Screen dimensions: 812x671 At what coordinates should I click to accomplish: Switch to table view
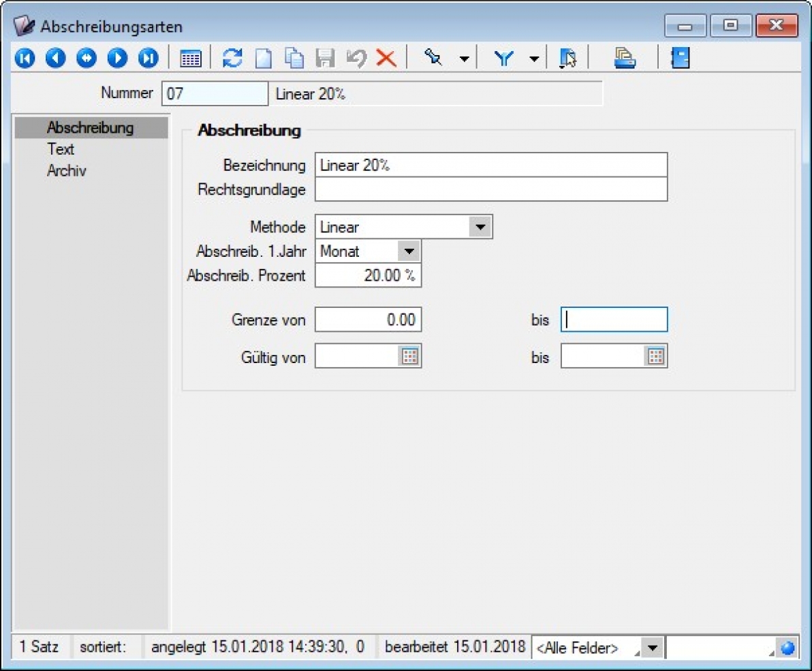191,59
